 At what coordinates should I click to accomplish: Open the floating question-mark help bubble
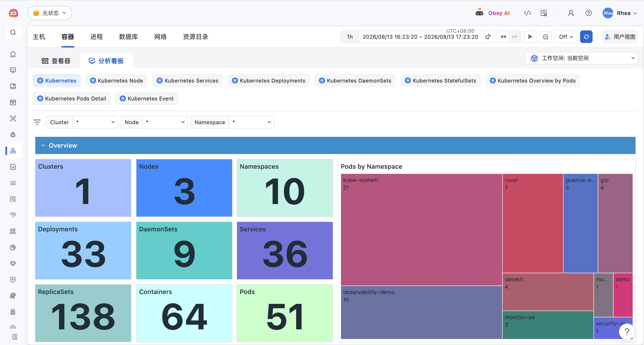tap(627, 332)
